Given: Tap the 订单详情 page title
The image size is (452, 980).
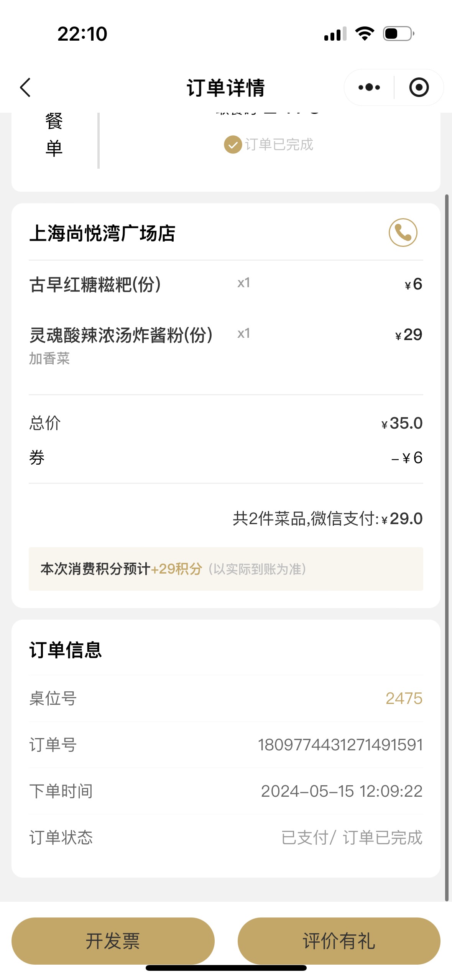Looking at the screenshot, I should coord(226,88).
